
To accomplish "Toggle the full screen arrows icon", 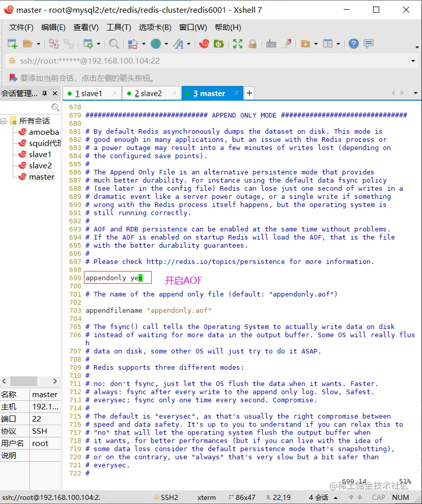I will [237, 44].
